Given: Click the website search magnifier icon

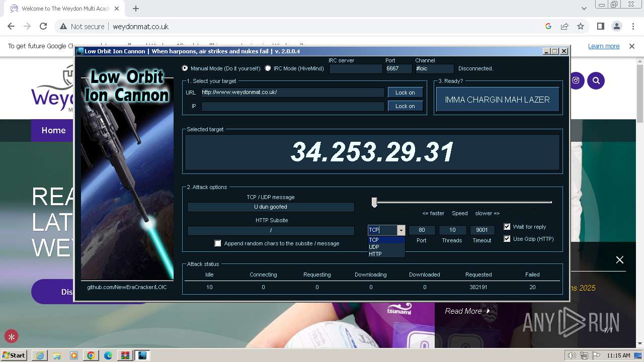Looking at the screenshot, I should coord(596,80).
